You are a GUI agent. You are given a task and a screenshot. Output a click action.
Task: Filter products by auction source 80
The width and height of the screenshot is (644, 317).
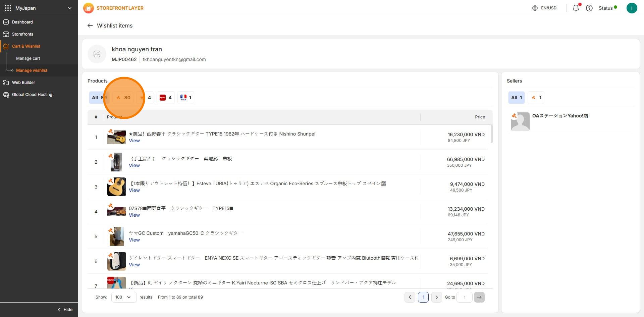coord(123,98)
